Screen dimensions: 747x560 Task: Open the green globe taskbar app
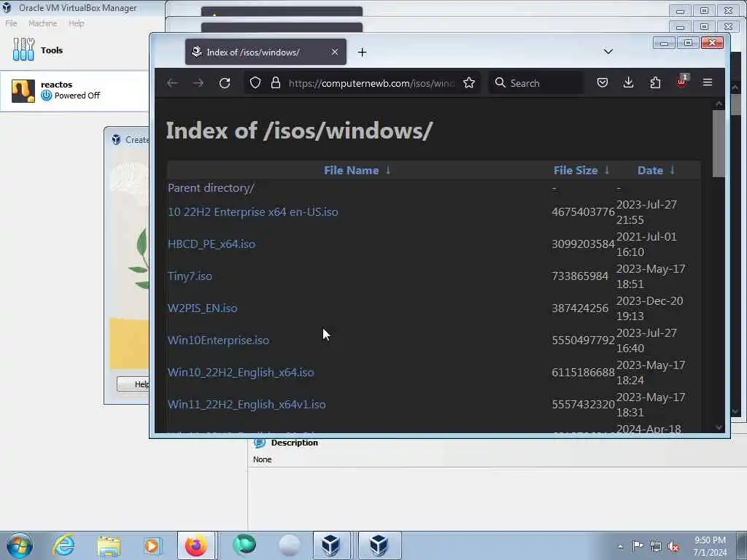click(244, 545)
